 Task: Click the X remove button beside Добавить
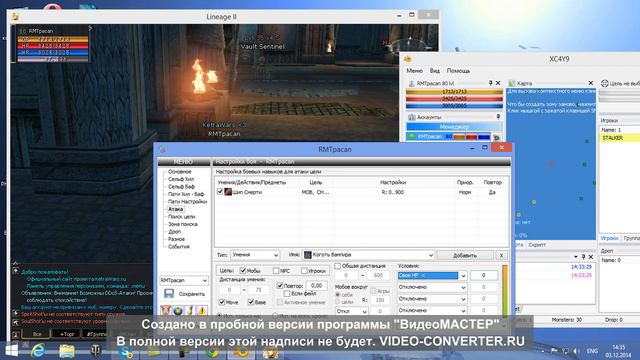(x=501, y=255)
